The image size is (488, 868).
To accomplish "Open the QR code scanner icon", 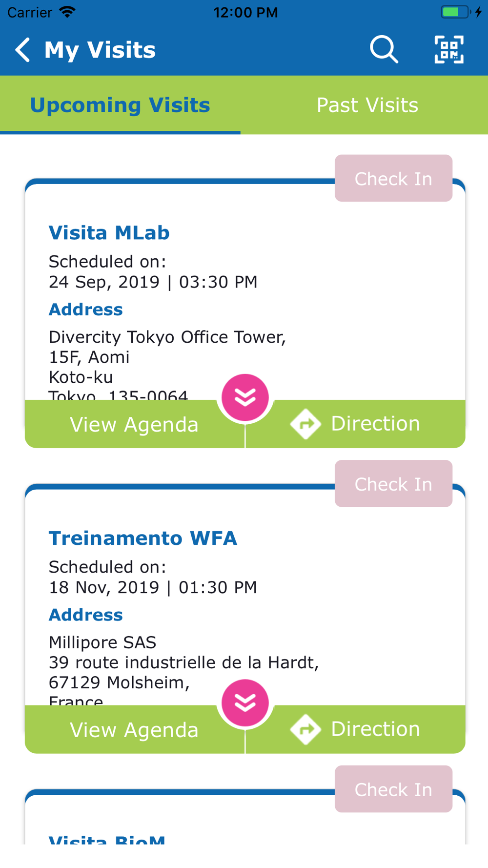I will [x=449, y=49].
